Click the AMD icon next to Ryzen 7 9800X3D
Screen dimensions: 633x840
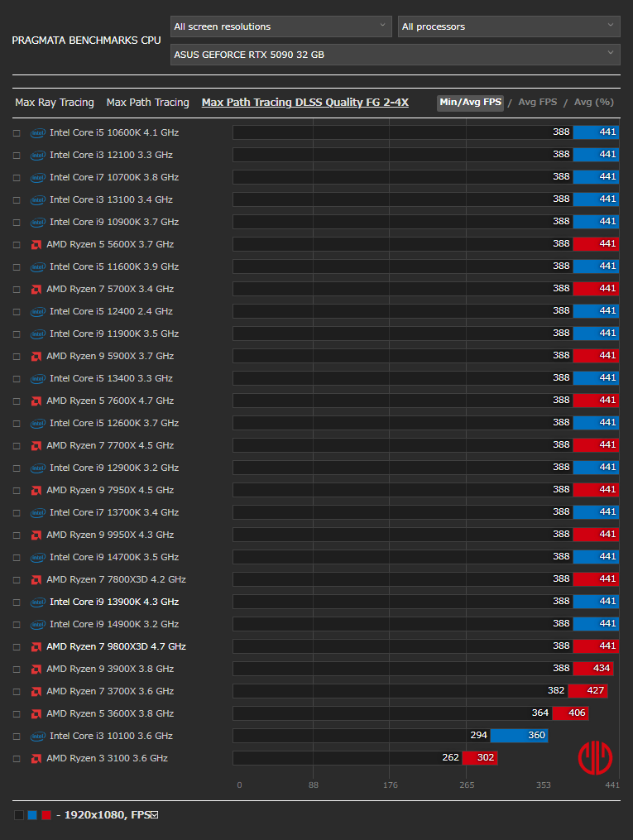(x=36, y=647)
